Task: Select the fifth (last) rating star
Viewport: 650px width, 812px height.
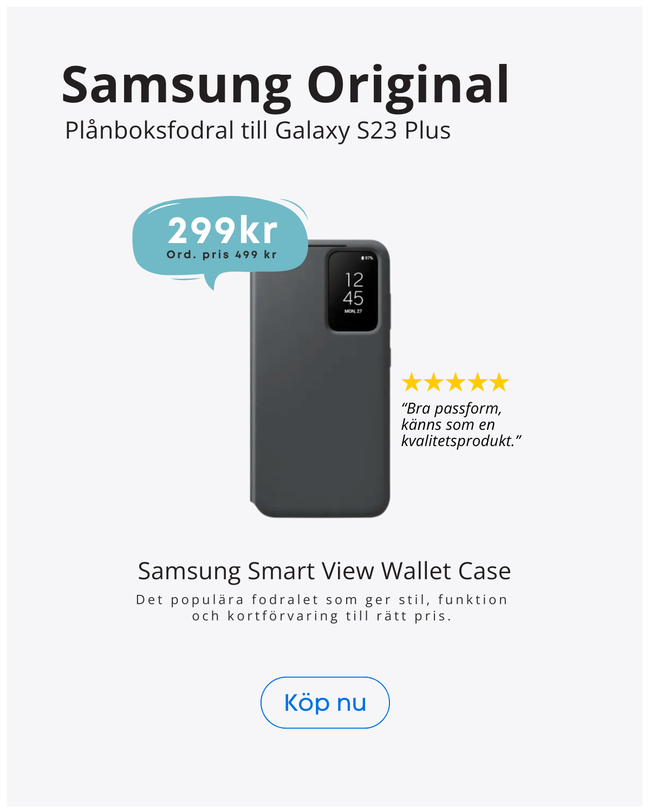Action: click(499, 383)
